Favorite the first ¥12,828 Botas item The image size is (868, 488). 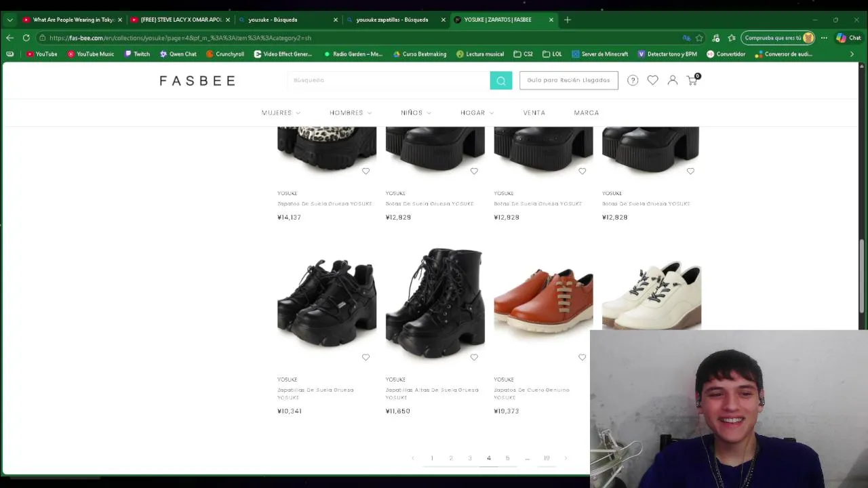coord(474,171)
